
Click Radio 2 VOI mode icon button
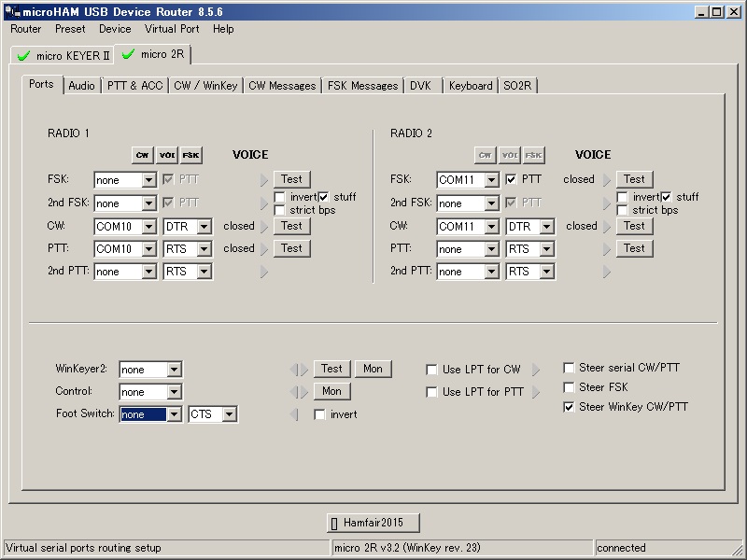coord(509,155)
